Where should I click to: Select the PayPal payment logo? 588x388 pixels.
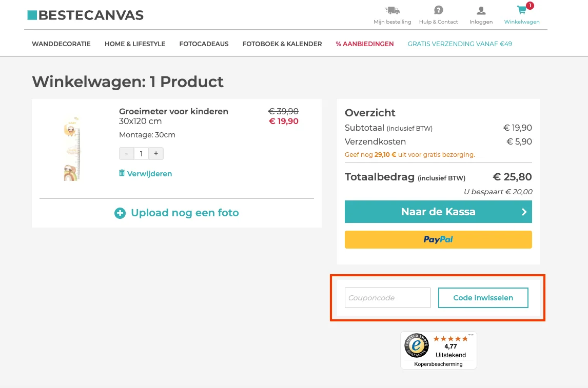pyautogui.click(x=439, y=239)
